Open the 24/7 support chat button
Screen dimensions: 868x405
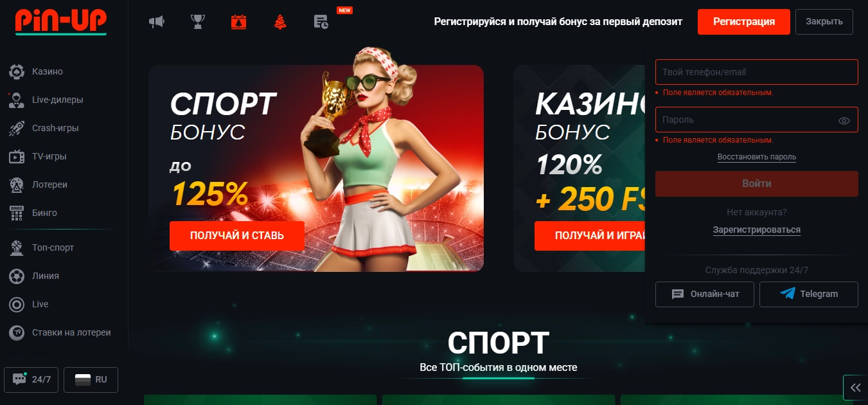[31, 379]
